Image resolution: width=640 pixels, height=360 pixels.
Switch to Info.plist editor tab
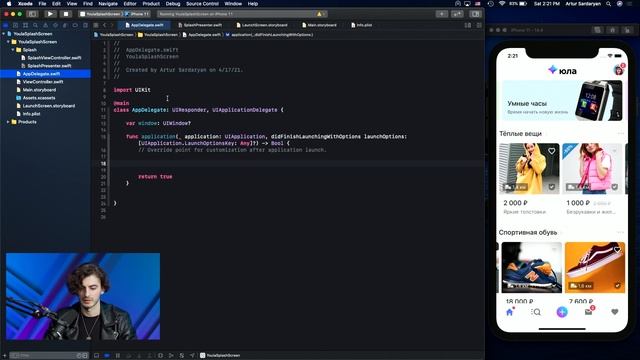(x=362, y=25)
